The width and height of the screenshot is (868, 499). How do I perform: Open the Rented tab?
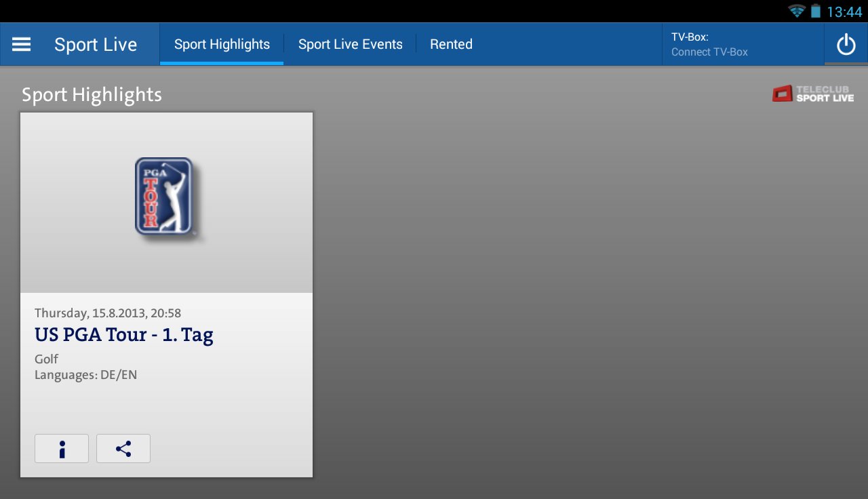tap(451, 44)
